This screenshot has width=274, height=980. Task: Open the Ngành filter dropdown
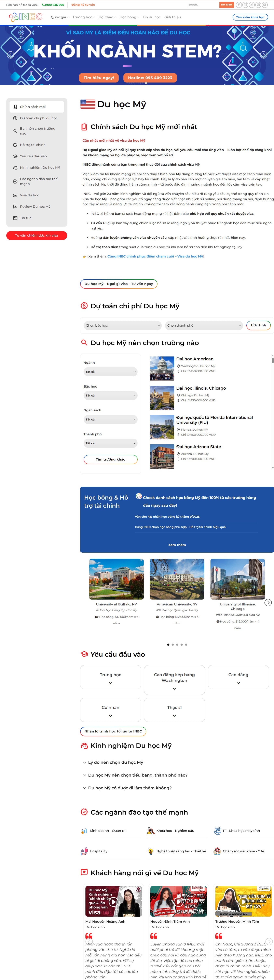110,372
